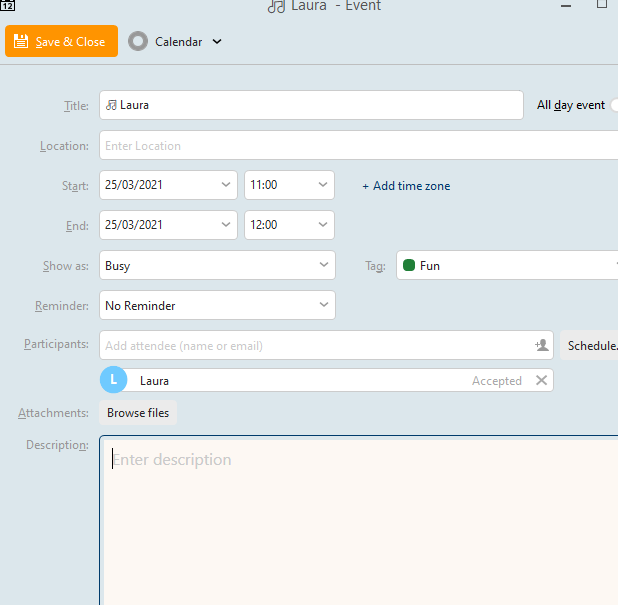
Task: Open the Start date picker dropdown
Action: [x=226, y=185]
